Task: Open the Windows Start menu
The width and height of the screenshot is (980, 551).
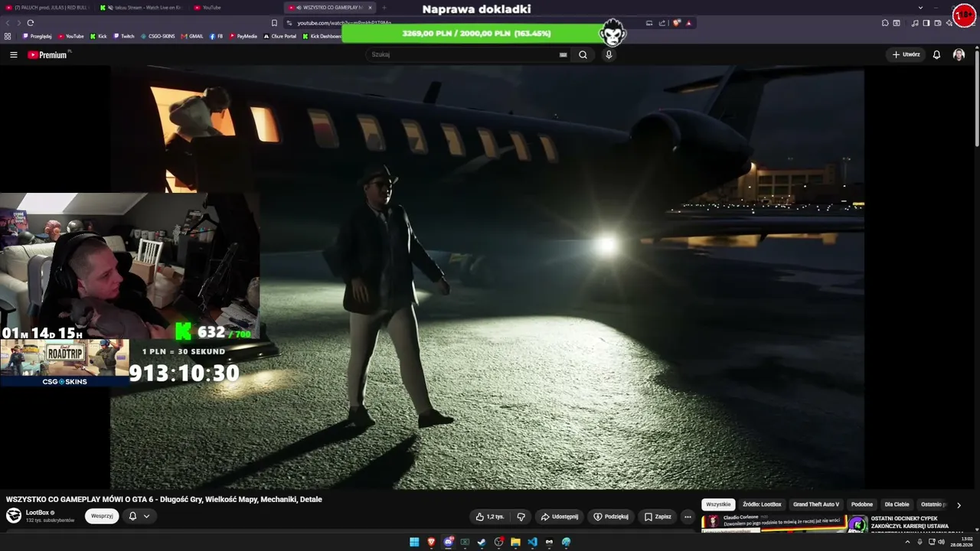Action: pos(414,542)
